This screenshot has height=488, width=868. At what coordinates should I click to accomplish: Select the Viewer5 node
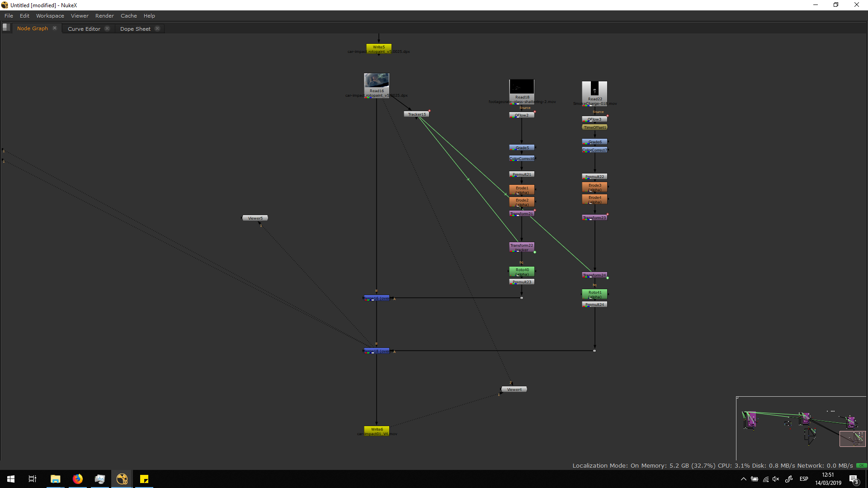(255, 218)
